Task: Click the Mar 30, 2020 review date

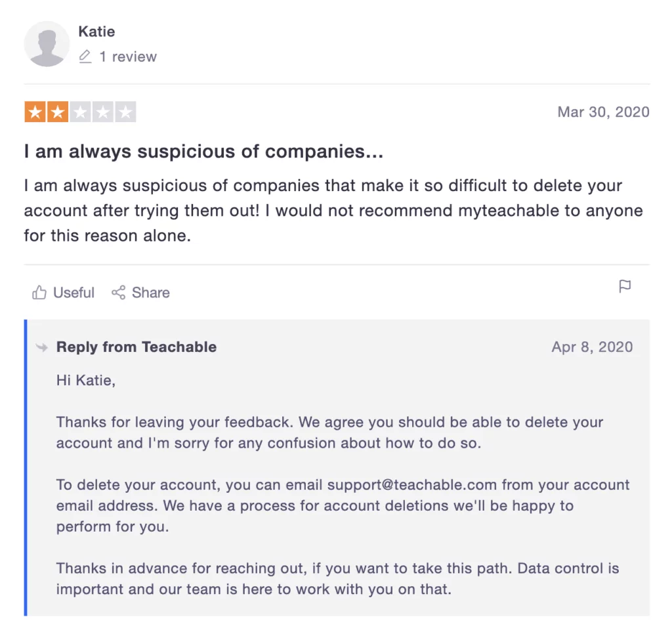Action: point(604,112)
